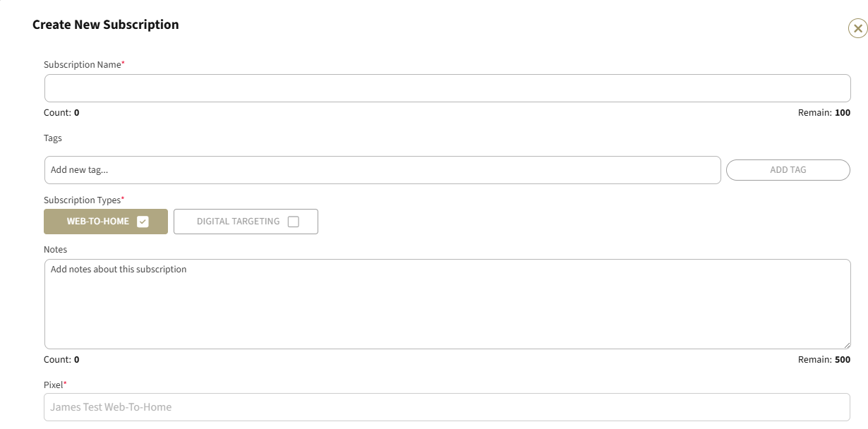The height and width of the screenshot is (429, 868).
Task: Close the Create New Subscription dialog
Action: point(857,28)
